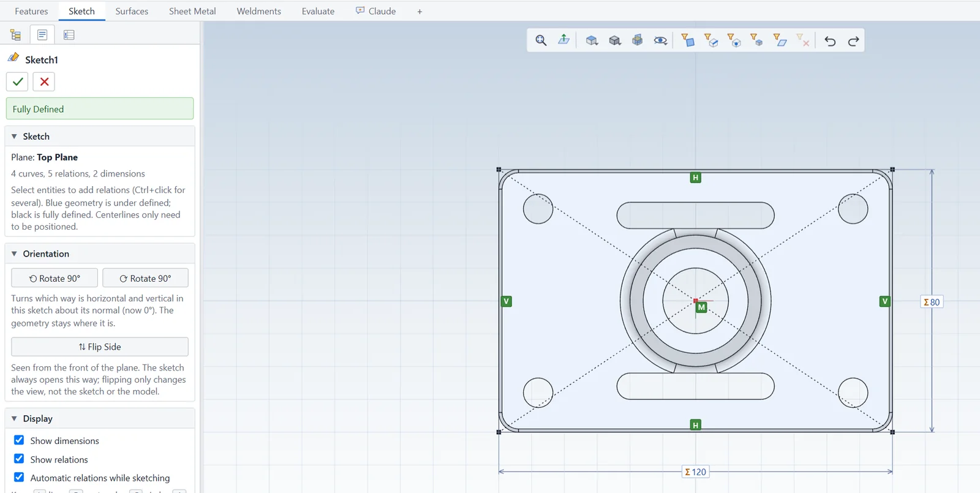Click the Zoom to Fit magnifier icon

click(541, 40)
